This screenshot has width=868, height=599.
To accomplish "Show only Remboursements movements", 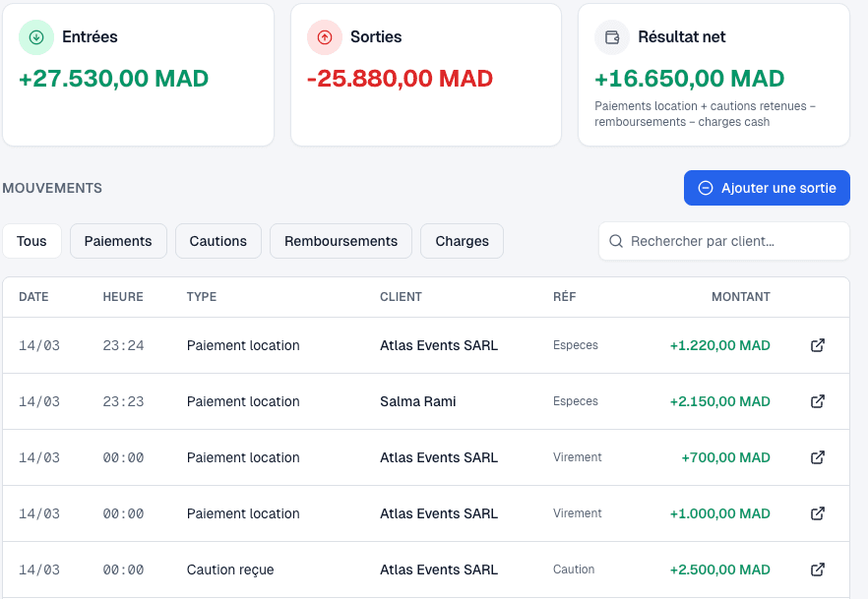I will 341,241.
